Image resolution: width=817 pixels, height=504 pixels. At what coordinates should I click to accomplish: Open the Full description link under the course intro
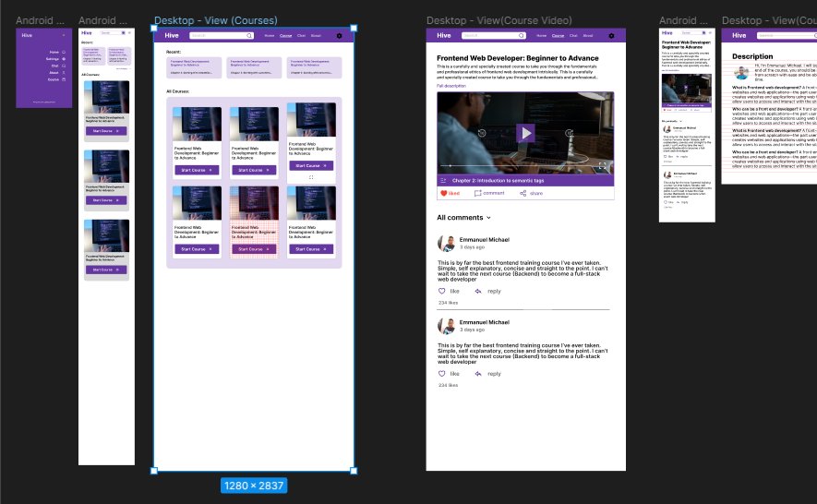point(451,86)
